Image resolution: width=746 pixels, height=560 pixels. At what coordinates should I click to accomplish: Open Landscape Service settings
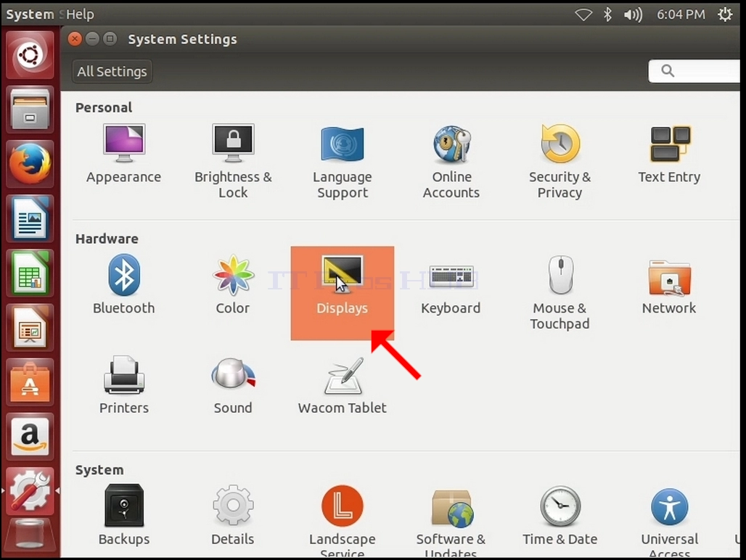[x=343, y=521]
